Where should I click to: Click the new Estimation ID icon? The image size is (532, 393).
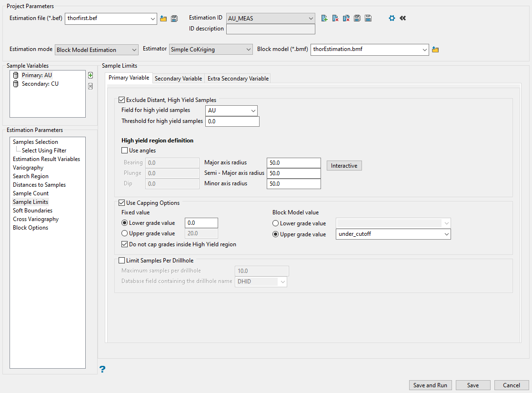tap(324, 18)
